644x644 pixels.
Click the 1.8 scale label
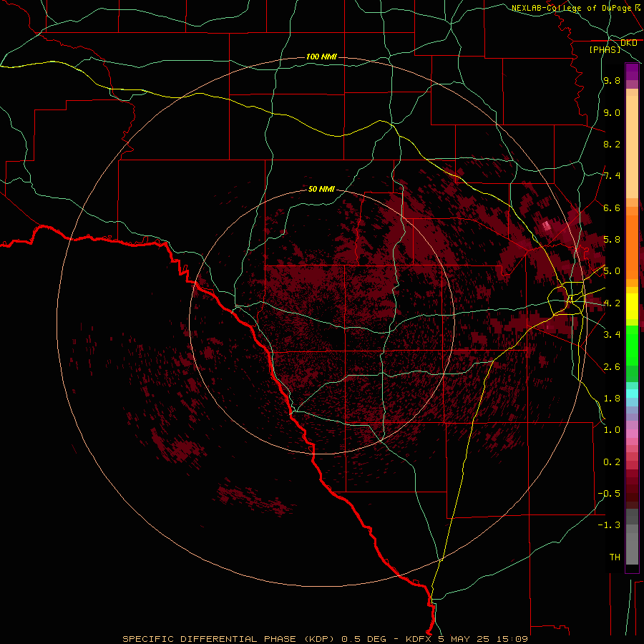pyautogui.click(x=612, y=399)
